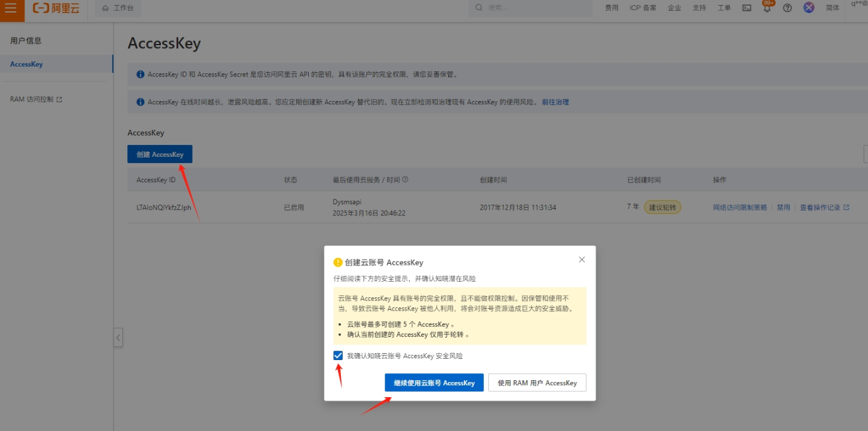Select AccessKey in the sidebar
Viewport: 868px width, 431px height.
tap(56, 64)
